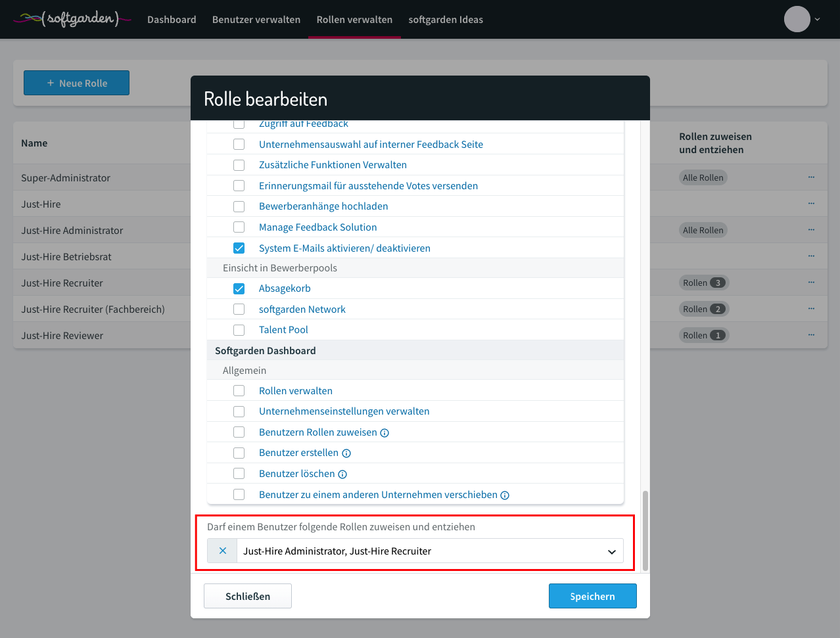Click the Einsicht in Bewerberpools subheading
The image size is (840, 638).
(x=280, y=268)
